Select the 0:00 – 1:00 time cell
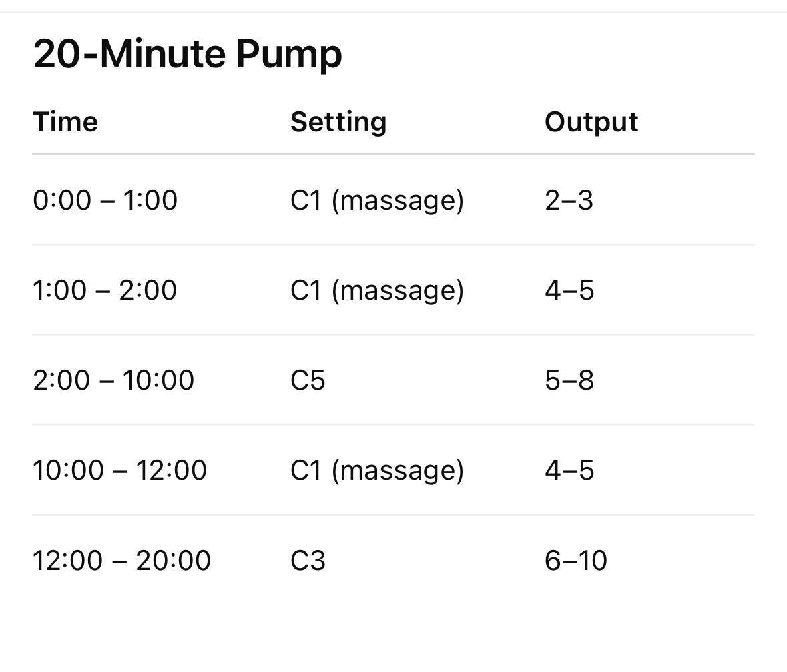787x672 pixels. coord(105,200)
